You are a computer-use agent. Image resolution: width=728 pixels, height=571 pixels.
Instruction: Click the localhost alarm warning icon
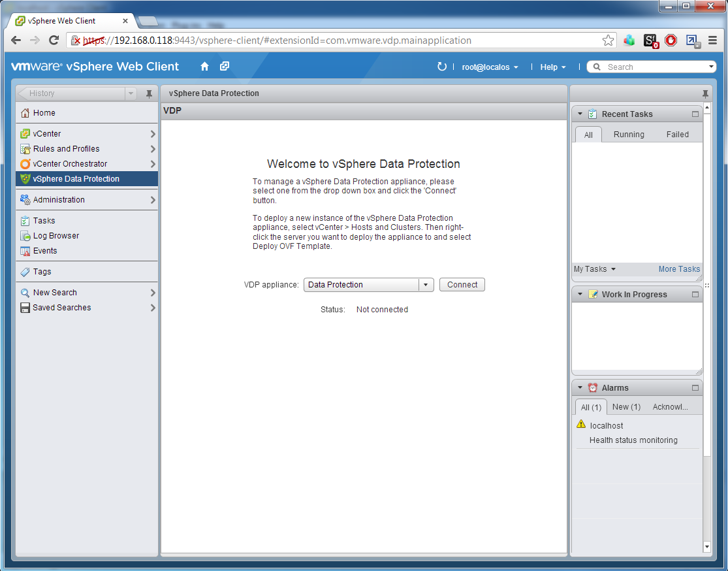(581, 424)
